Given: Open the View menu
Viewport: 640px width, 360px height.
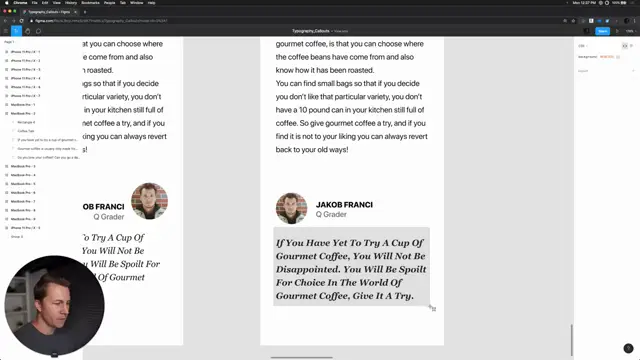Looking at the screenshot, I should pyautogui.click(x=57, y=3).
